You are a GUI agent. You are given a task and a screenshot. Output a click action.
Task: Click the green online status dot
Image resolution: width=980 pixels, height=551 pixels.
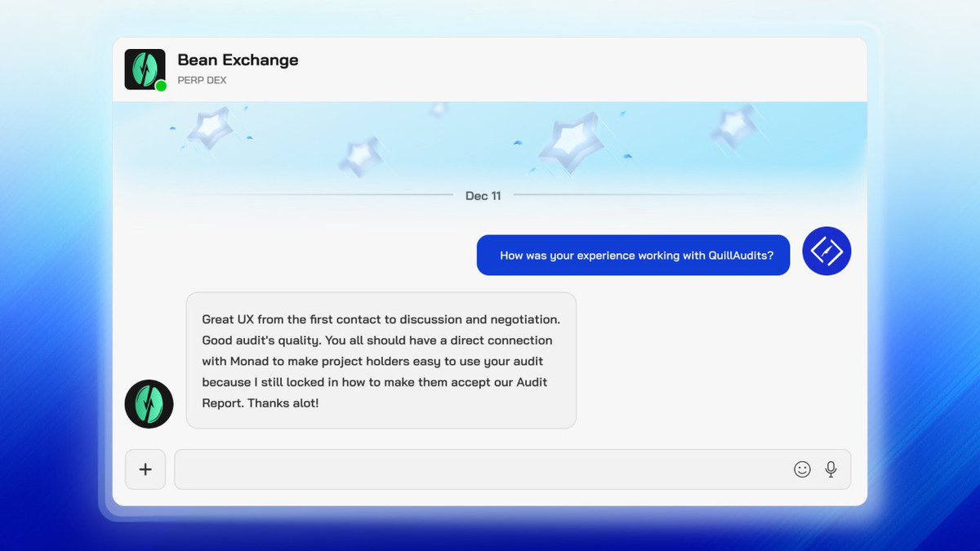161,86
